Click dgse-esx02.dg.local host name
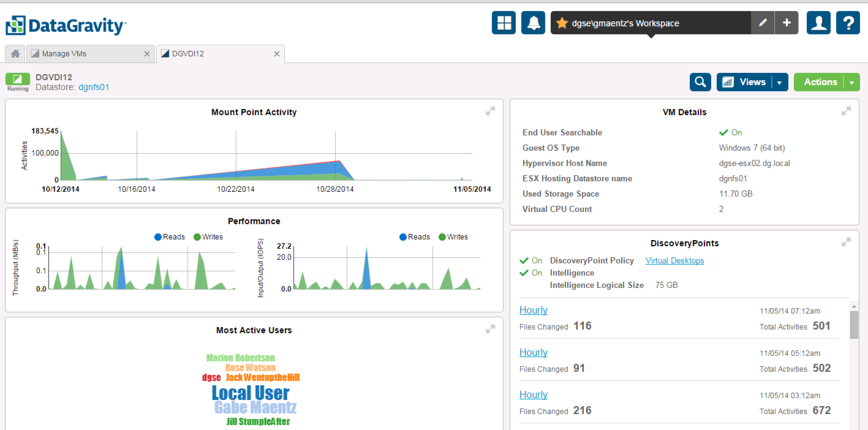The image size is (868, 430). (x=754, y=163)
